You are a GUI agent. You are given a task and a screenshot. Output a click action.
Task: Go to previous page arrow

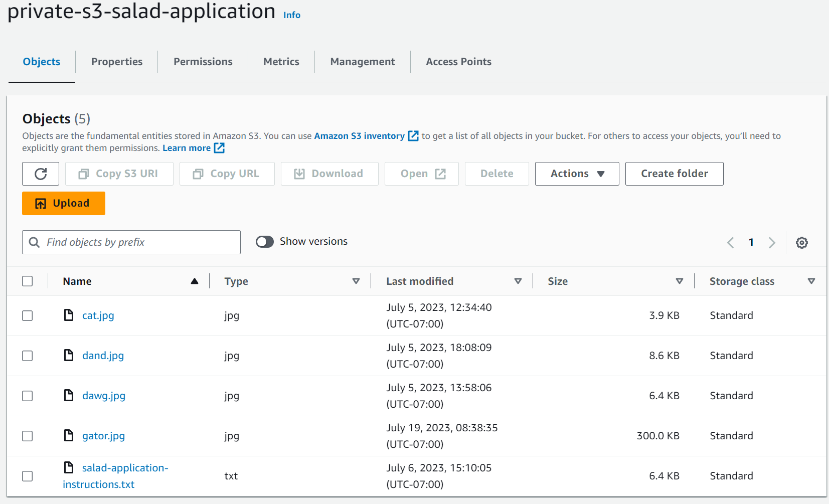730,243
